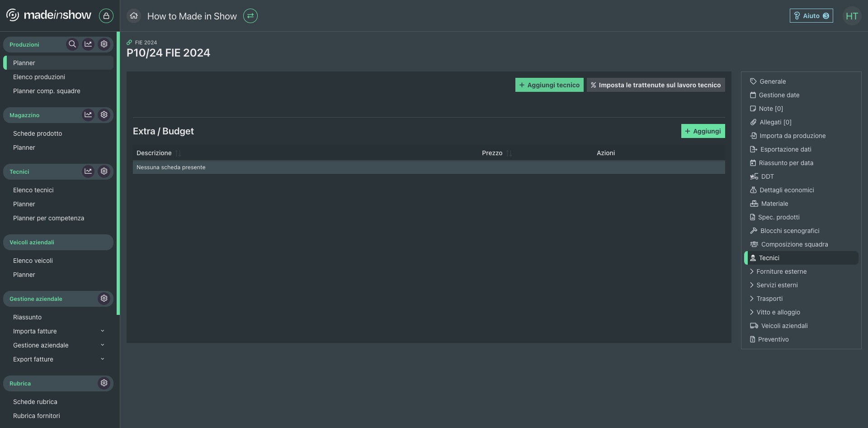The image size is (868, 428).
Task: Open the Tecnici statistics chart icon
Action: [88, 171]
